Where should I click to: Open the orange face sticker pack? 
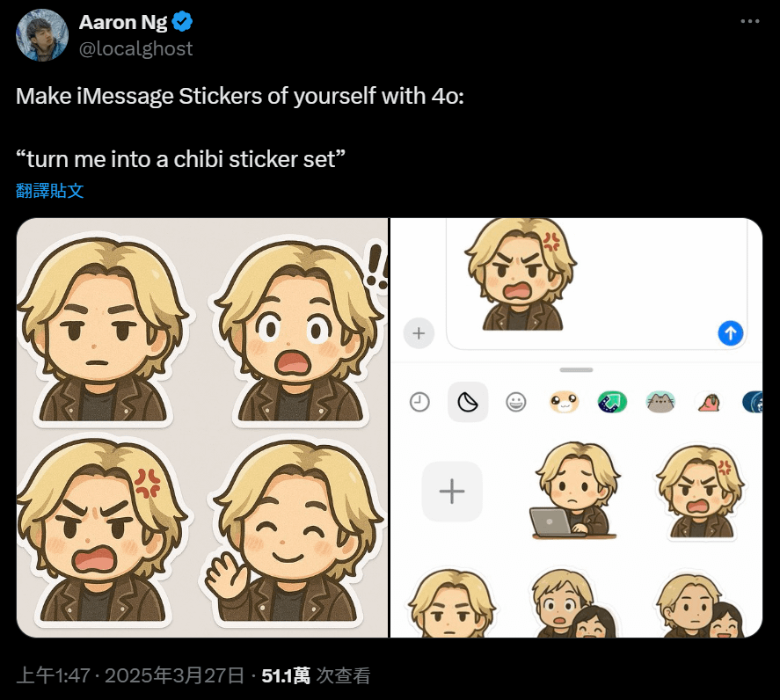pos(564,402)
